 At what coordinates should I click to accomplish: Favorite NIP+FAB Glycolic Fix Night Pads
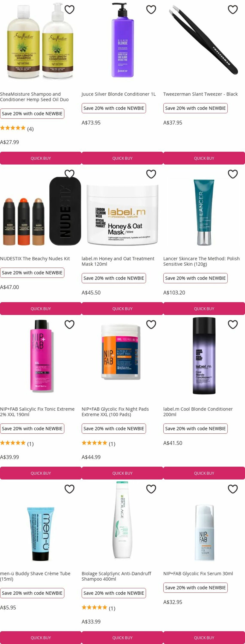[x=151, y=325]
